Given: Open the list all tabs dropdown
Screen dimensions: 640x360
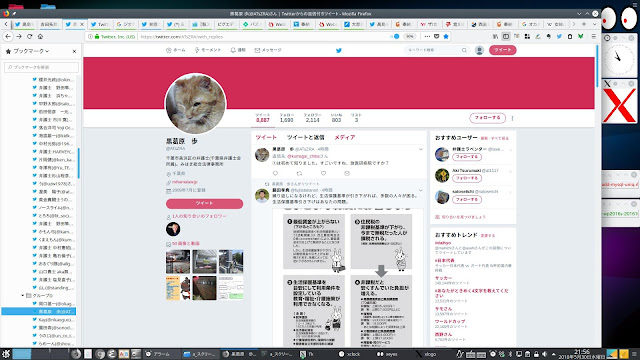Looking at the screenshot, I should 594,24.
